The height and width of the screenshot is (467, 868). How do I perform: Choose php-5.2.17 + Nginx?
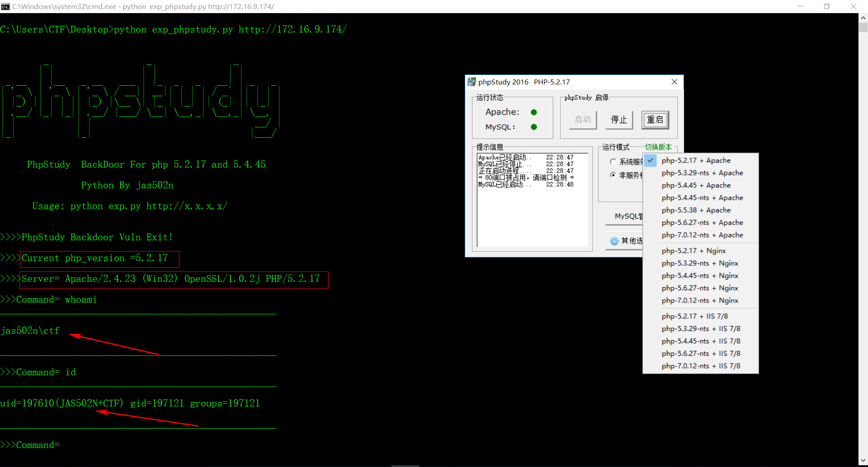tap(701, 251)
